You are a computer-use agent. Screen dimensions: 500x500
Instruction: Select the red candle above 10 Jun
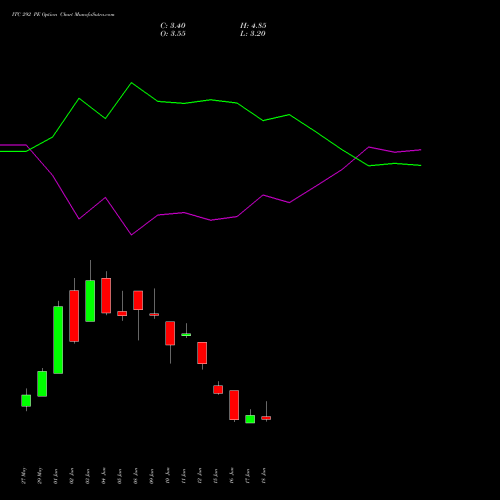[x=170, y=333]
